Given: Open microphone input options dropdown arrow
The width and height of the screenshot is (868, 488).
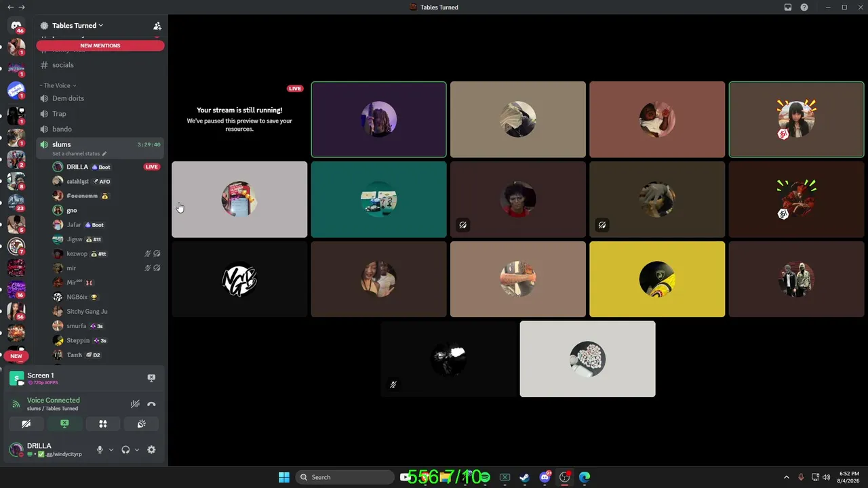Looking at the screenshot, I should tap(111, 449).
